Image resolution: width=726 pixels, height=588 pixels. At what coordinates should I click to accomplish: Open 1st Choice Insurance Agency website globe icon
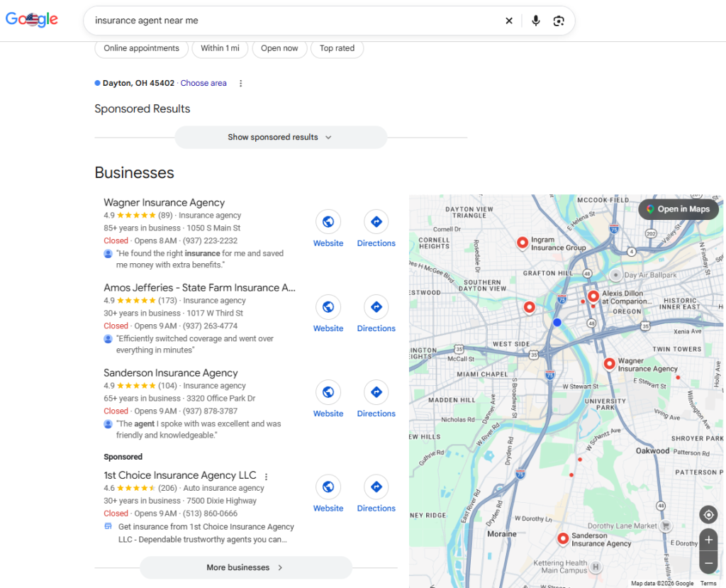pos(328,487)
